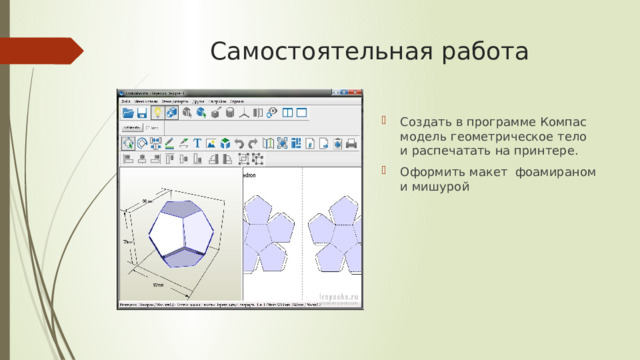Switch to the two-pane split layout icon
Viewport: 640px width, 360px height.
pos(287,113)
